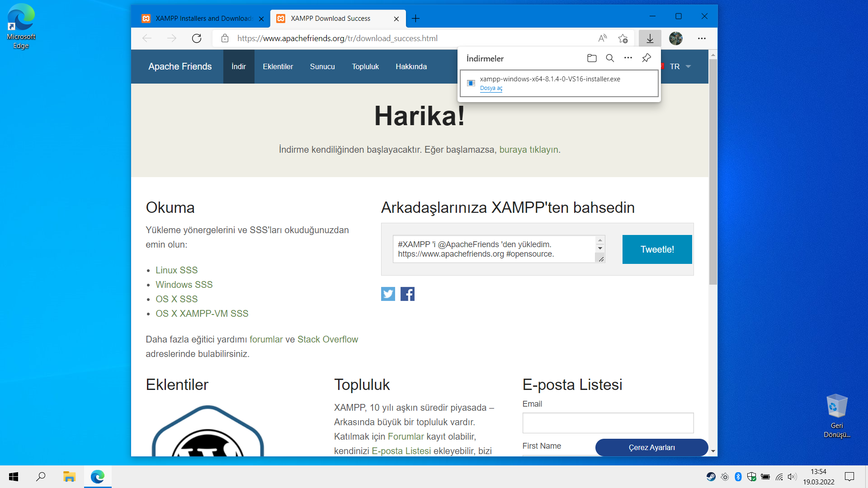Viewport: 868px width, 488px height.
Task: Open the Forumlar link under Topluluk
Action: [x=406, y=436]
